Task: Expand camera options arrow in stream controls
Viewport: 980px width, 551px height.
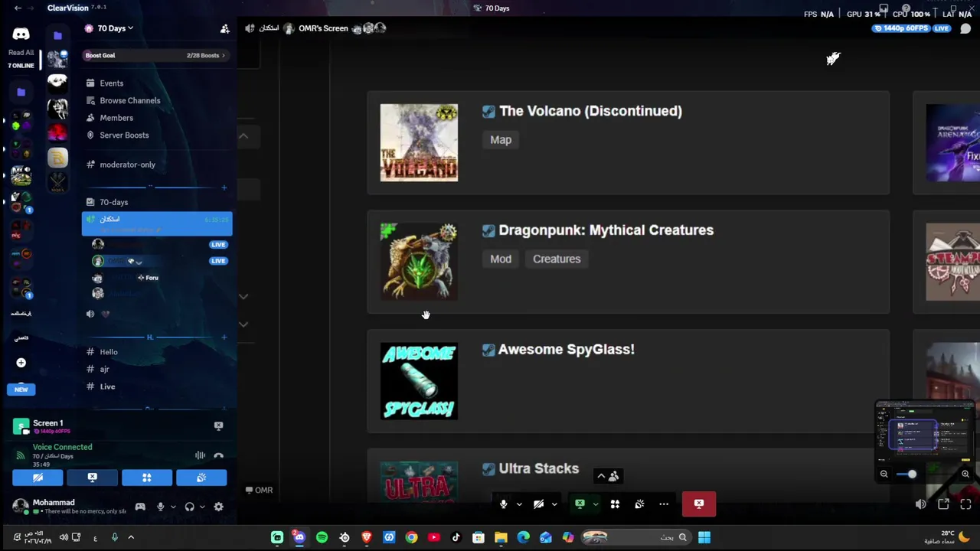Action: (554, 504)
